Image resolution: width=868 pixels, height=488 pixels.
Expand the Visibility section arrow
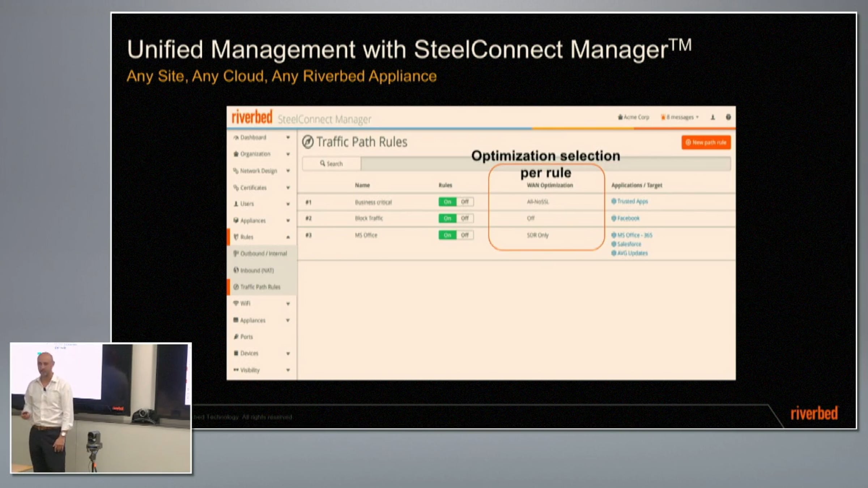(x=288, y=370)
